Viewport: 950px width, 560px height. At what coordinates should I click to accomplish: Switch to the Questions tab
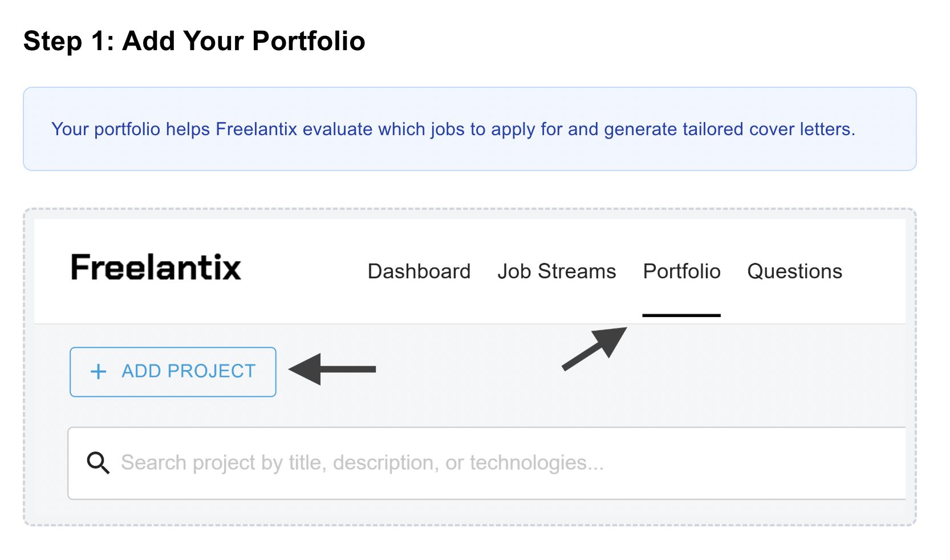click(795, 271)
